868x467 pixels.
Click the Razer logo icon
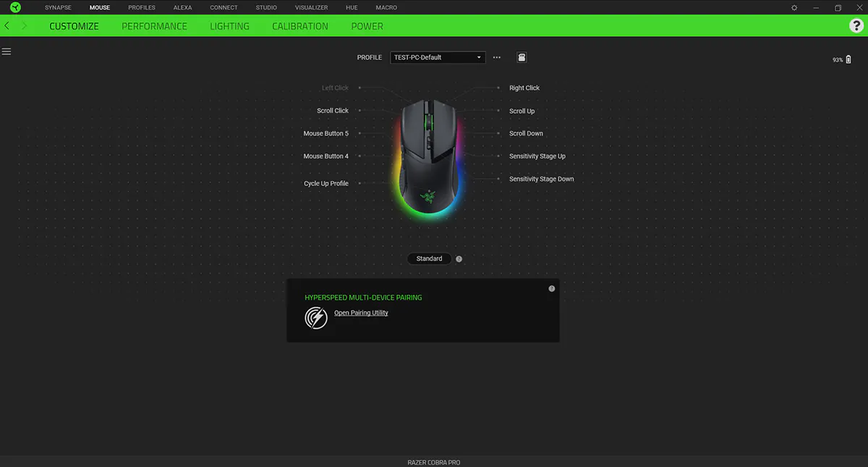tap(15, 7)
